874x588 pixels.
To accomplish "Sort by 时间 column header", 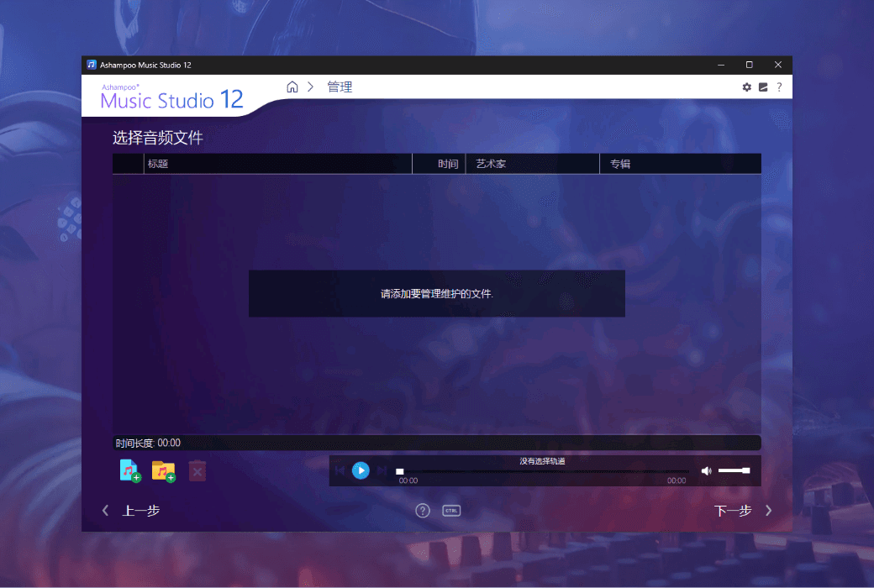I will (x=439, y=164).
